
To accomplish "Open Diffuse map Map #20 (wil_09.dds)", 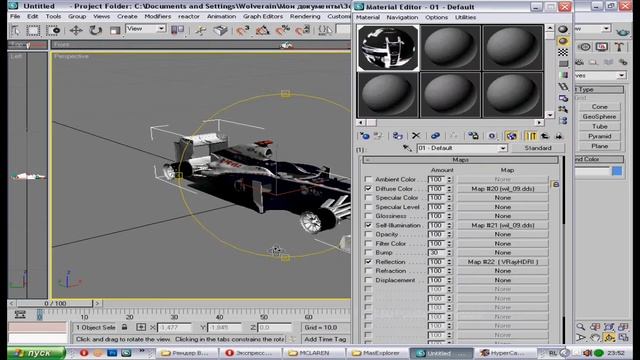I will pyautogui.click(x=502, y=189).
